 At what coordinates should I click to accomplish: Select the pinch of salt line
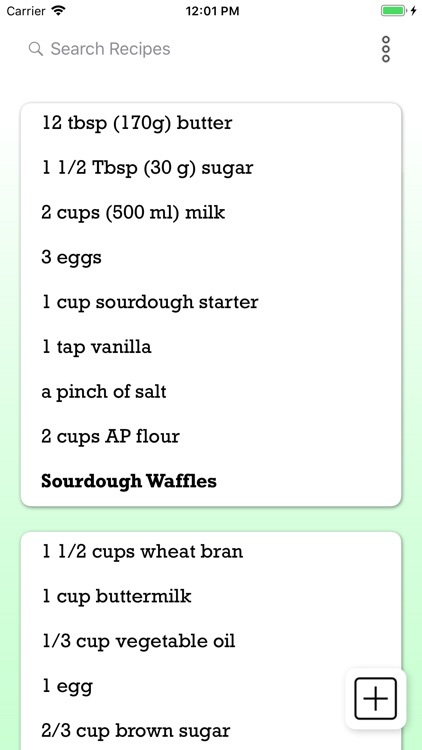point(104,392)
